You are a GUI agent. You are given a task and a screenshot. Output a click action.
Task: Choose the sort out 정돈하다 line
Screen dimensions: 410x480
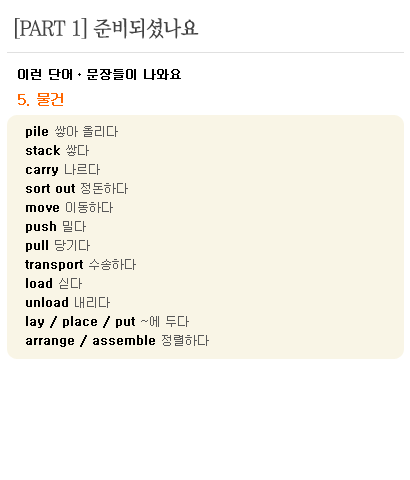tap(77, 189)
